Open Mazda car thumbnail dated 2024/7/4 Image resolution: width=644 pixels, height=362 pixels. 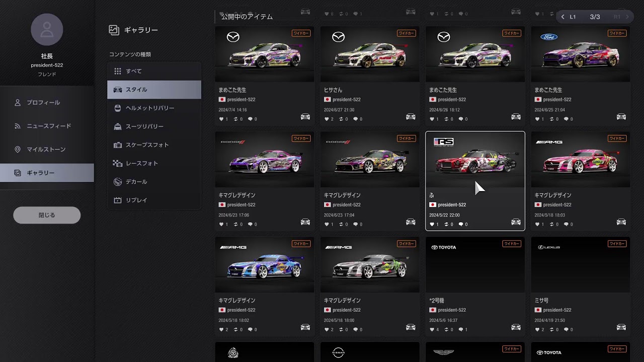click(x=265, y=54)
